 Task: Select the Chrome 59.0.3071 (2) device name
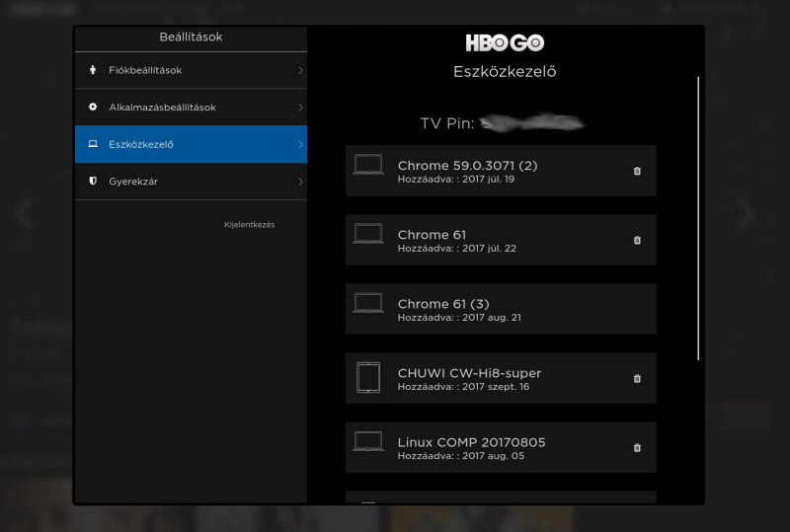click(x=467, y=165)
